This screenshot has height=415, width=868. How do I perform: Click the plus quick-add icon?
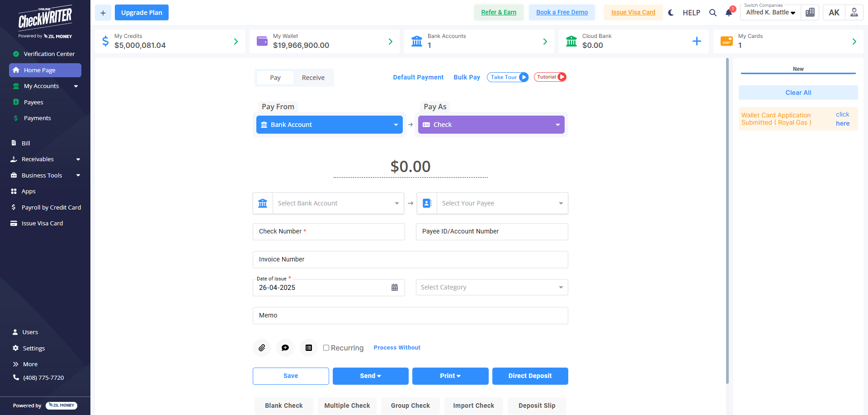103,13
